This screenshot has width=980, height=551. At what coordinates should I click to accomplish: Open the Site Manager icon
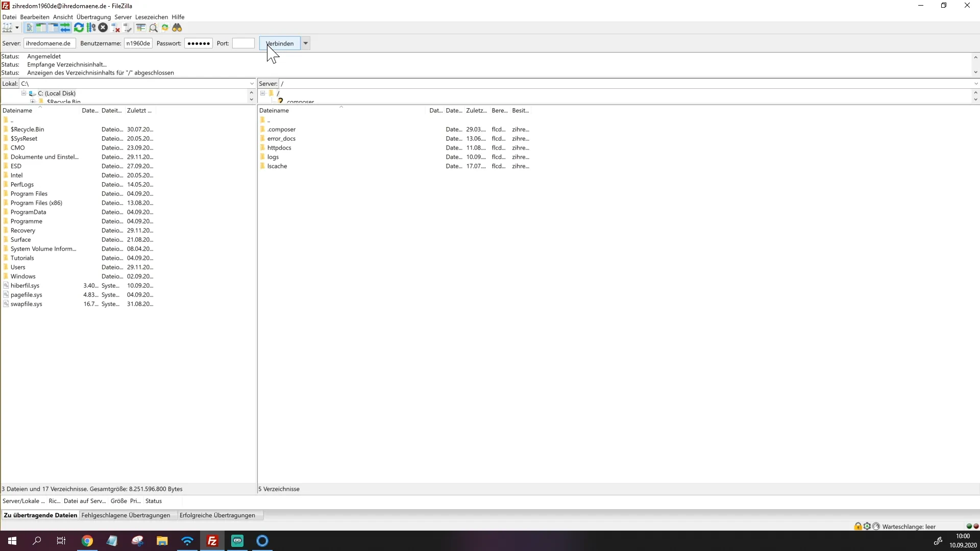7,28
